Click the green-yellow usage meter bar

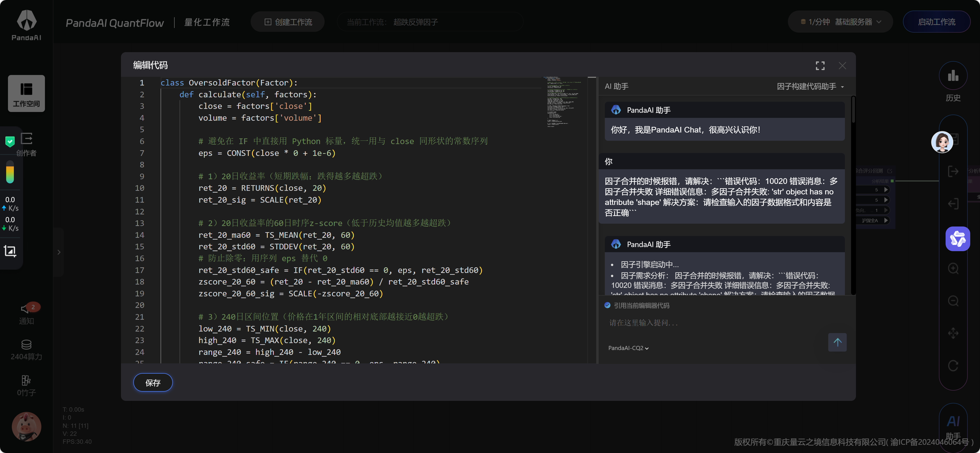coord(10,172)
